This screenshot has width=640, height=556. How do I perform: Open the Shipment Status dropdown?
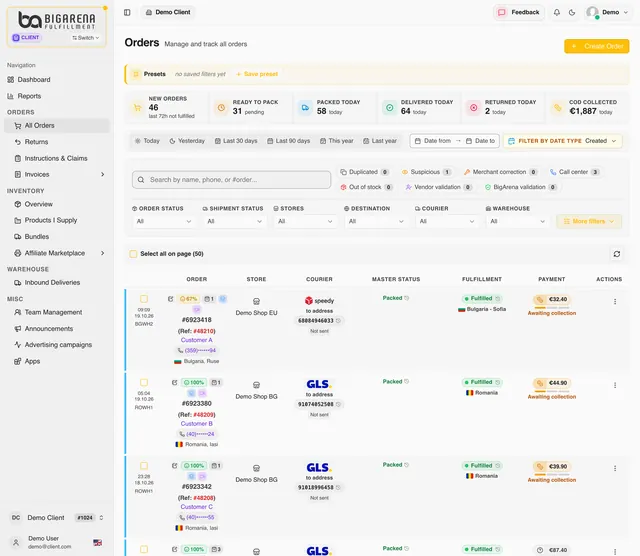(x=234, y=221)
